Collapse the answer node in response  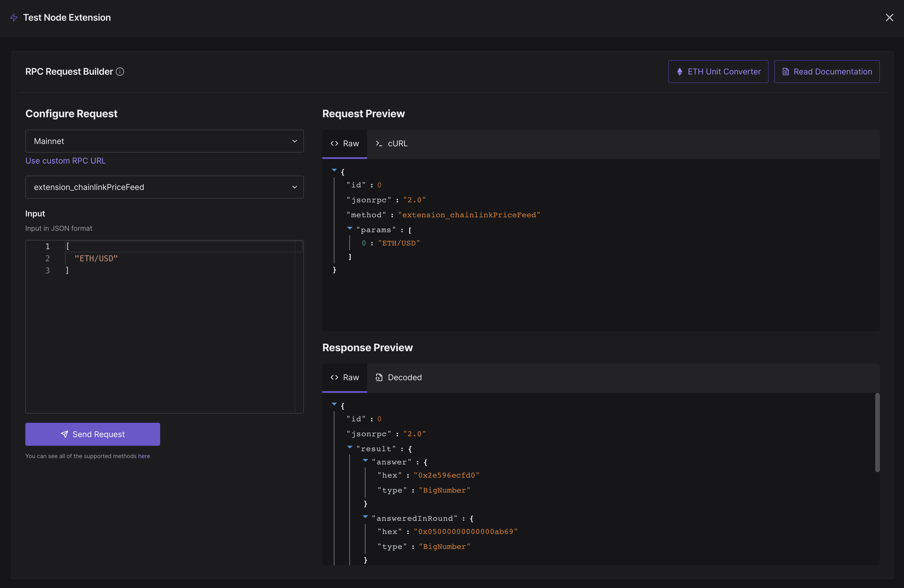point(365,460)
